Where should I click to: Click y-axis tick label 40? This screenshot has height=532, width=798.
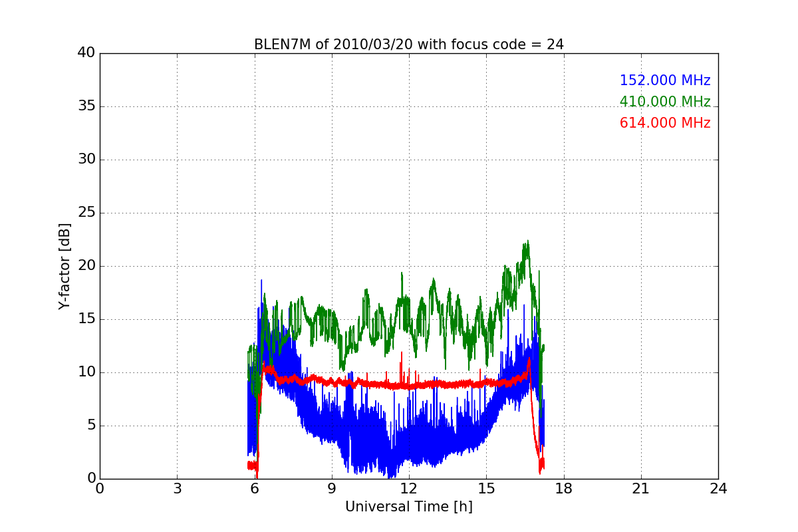[86, 53]
